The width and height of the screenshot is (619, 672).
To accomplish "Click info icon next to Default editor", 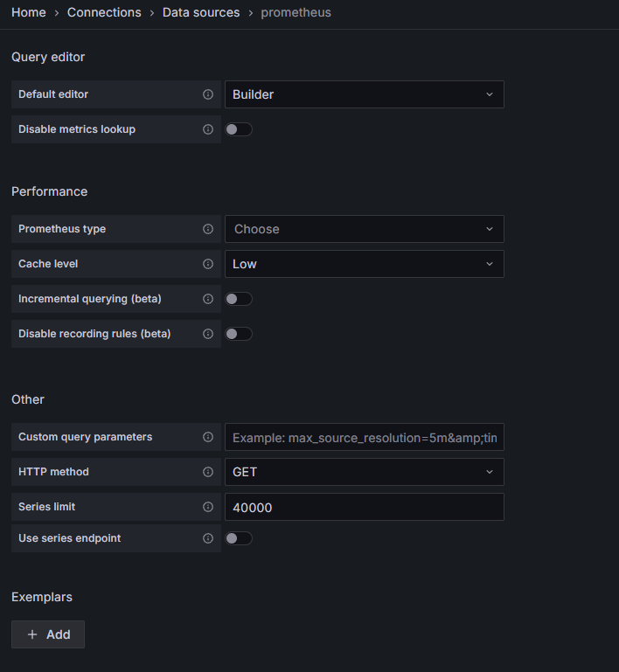I will pos(208,94).
